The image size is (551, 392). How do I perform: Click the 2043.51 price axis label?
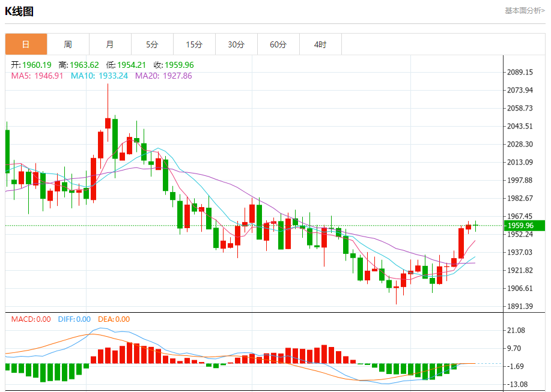click(x=520, y=126)
